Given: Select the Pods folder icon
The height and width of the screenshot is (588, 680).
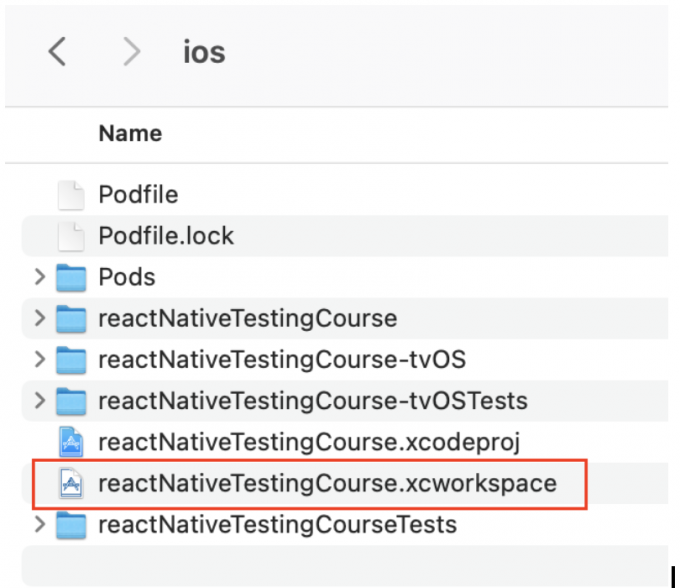Looking at the screenshot, I should (x=71, y=278).
